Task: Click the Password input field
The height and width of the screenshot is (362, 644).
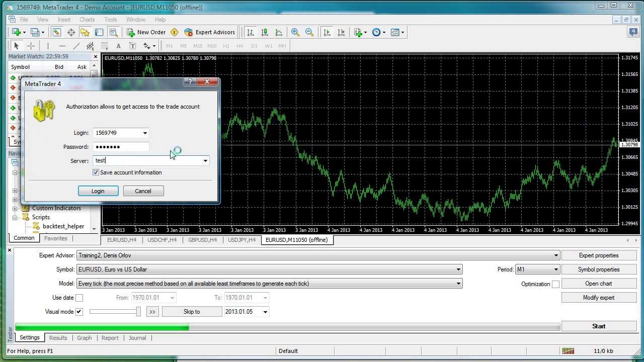Action: click(121, 147)
